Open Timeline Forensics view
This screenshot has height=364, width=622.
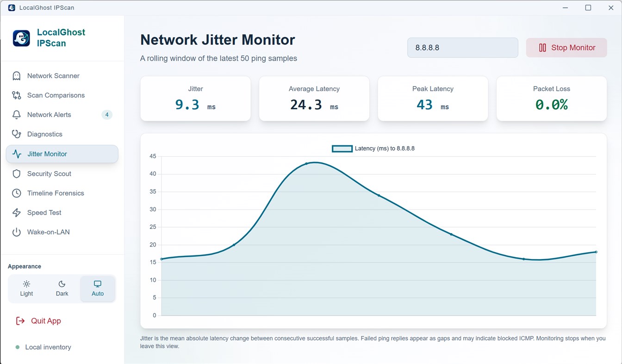pyautogui.click(x=62, y=193)
